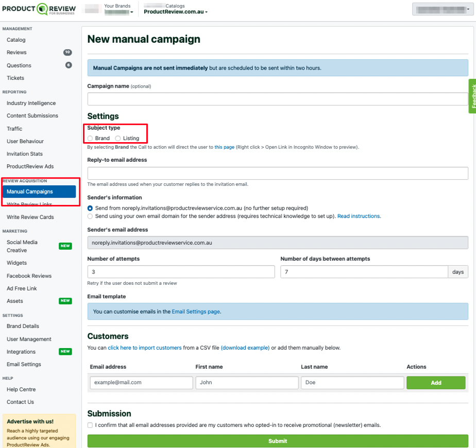Open Contact Us
The height and width of the screenshot is (448, 476).
(x=20, y=402)
